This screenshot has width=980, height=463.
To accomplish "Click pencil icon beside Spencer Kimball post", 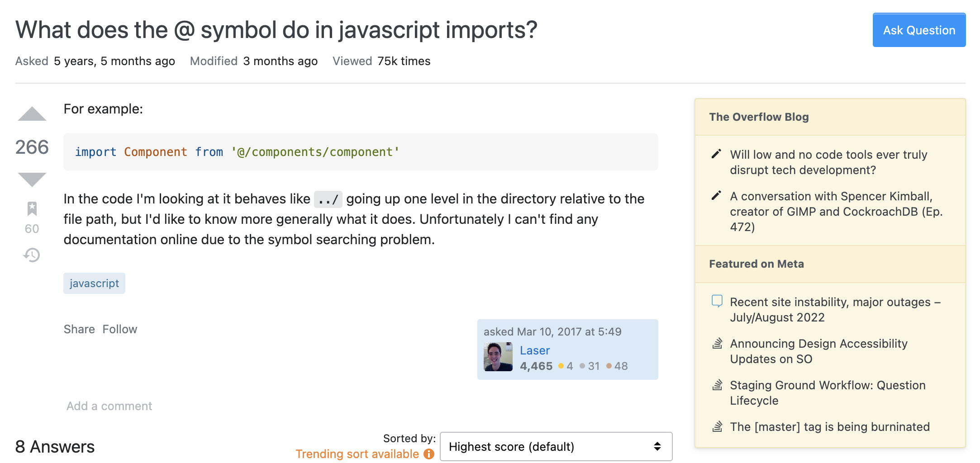I will [716, 196].
